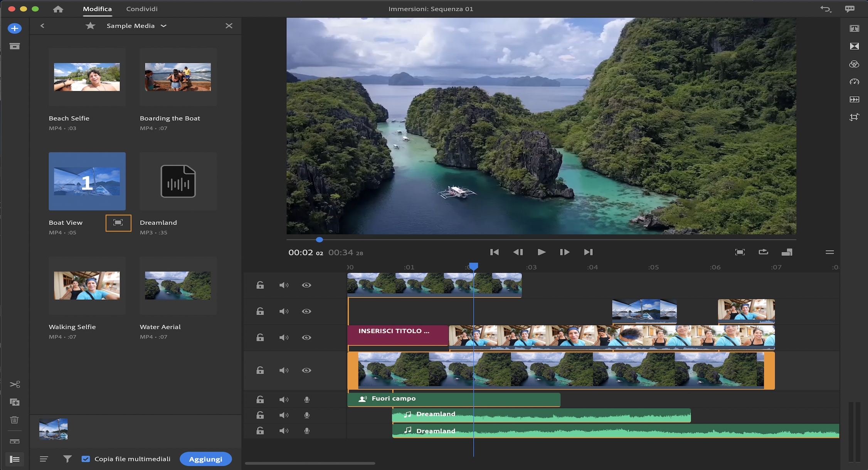Click the home icon
Screen dimensions: 868x470
(58, 9)
